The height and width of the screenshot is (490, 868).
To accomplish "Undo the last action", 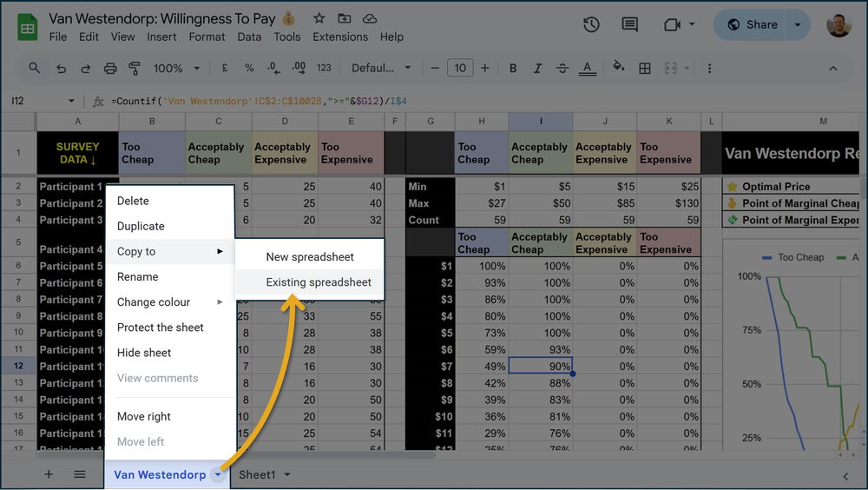I will (61, 68).
